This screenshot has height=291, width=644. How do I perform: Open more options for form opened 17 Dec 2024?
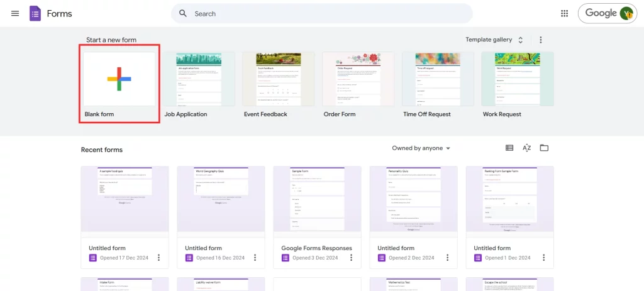158,258
